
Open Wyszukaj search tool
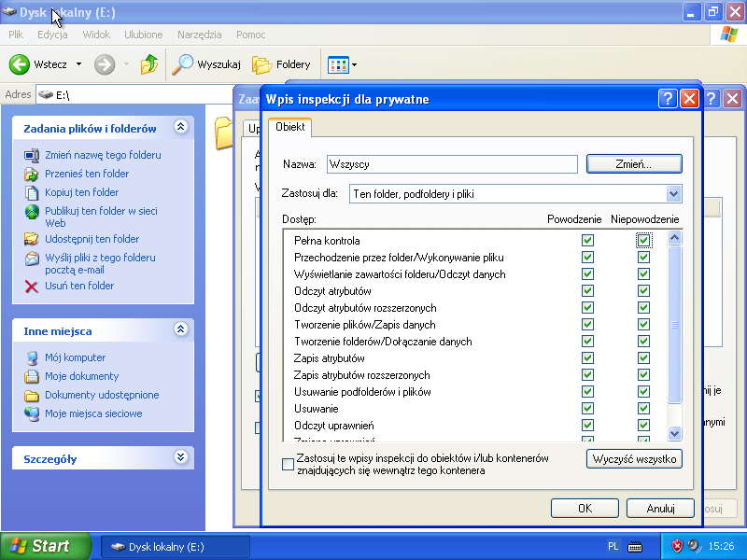183,64
